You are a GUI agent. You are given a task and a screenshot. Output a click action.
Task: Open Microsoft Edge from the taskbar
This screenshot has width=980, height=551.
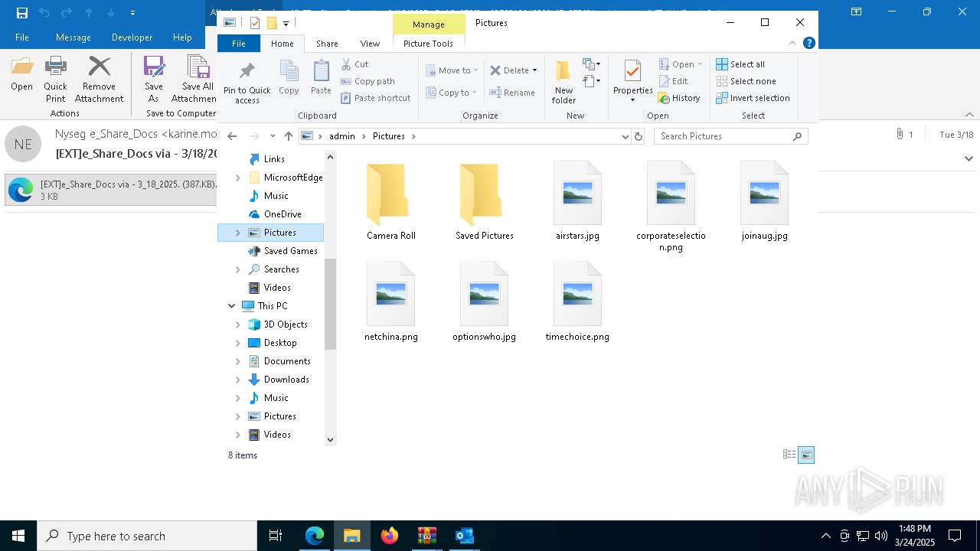click(315, 536)
